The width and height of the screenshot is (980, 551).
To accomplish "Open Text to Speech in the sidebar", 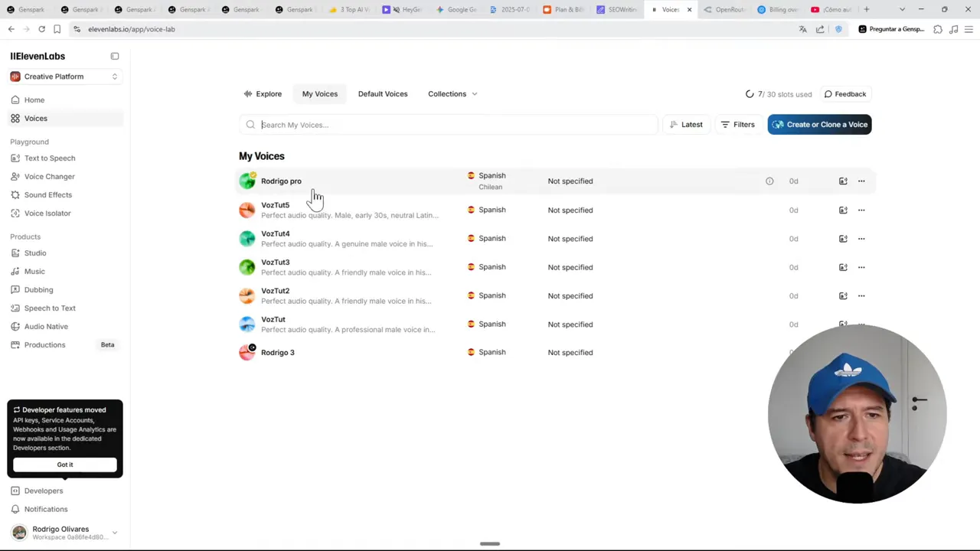I will coord(50,158).
